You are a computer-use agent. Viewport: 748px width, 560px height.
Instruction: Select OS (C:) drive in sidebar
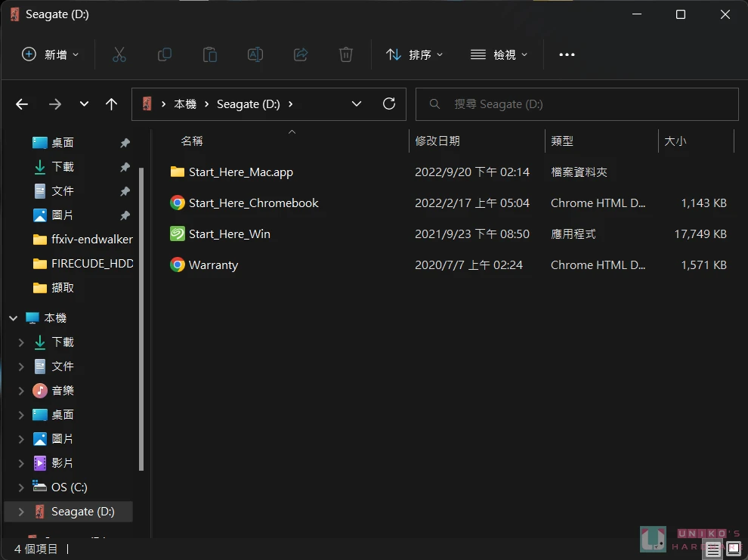70,487
